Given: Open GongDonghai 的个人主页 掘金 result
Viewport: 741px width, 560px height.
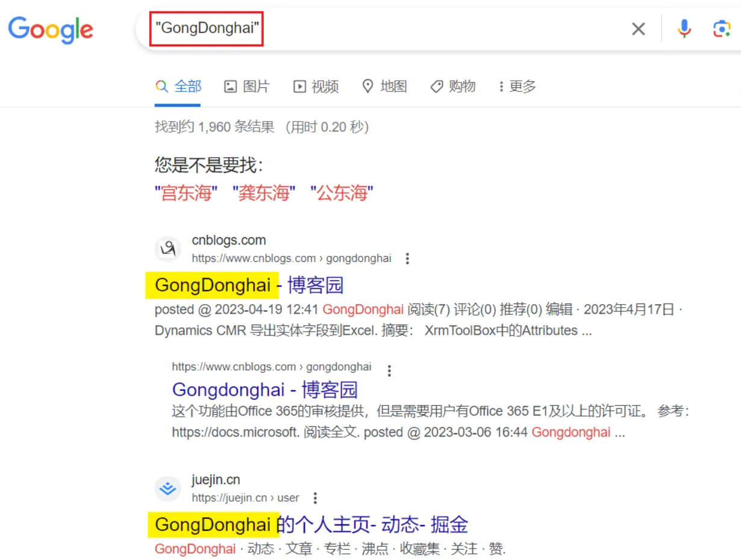Looking at the screenshot, I should pyautogui.click(x=311, y=524).
